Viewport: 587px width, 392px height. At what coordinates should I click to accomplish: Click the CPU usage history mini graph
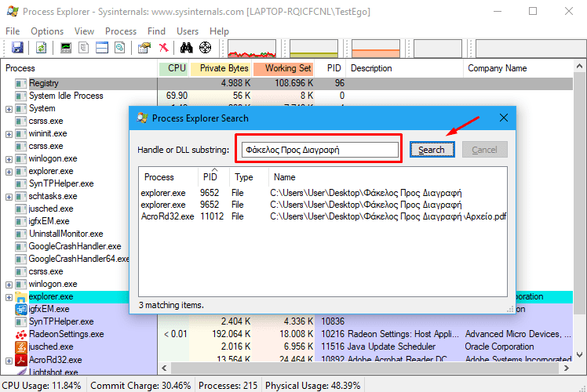point(252,49)
